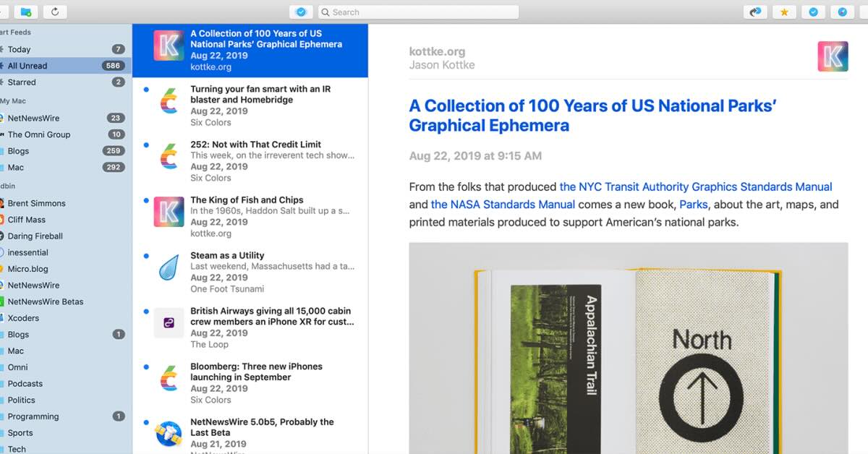Open 'Steam as a Utility' article
This screenshot has height=454, width=868.
(x=250, y=273)
